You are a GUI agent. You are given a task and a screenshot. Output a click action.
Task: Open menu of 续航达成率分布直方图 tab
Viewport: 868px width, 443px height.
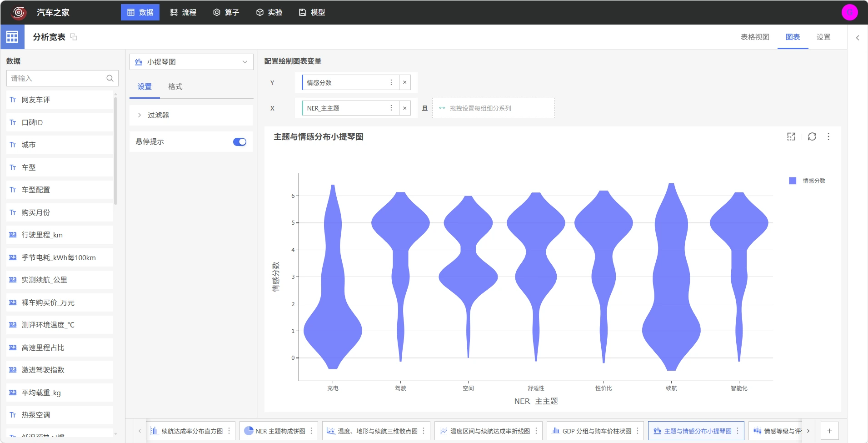click(x=229, y=431)
